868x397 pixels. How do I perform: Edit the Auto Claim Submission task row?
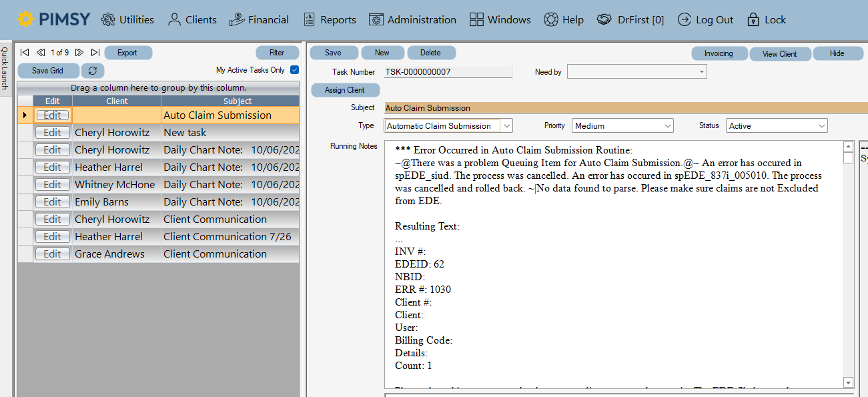pos(52,115)
